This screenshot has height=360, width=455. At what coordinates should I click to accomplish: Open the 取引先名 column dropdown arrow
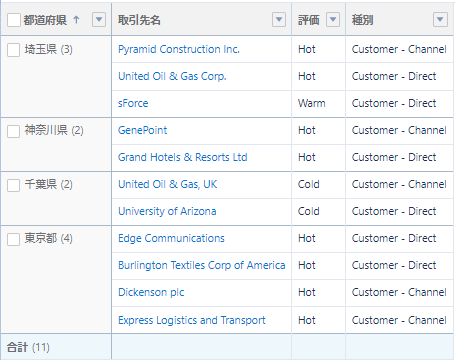tap(279, 20)
